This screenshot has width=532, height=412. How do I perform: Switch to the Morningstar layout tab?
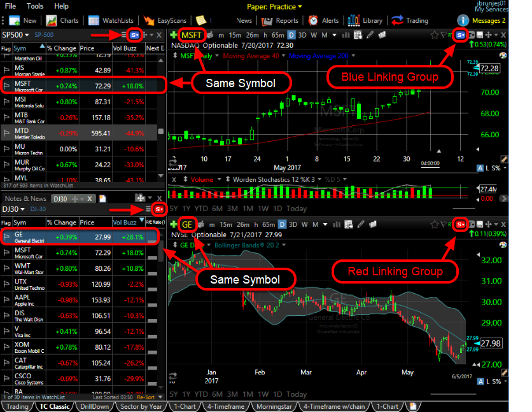coord(274,406)
